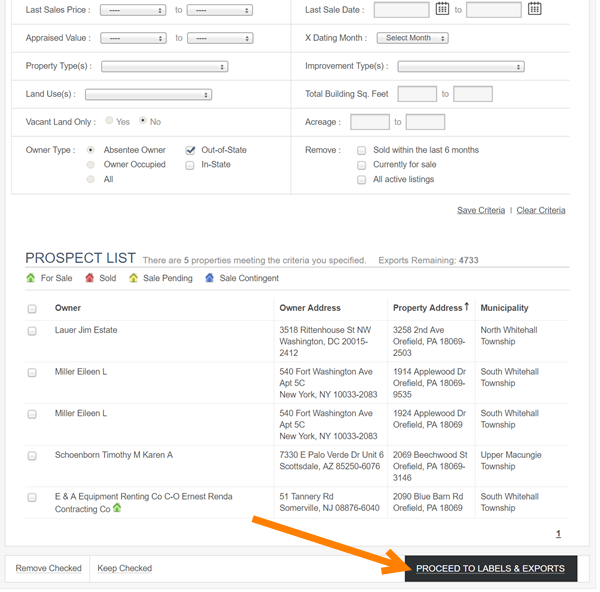Click the red Sold house legend icon
The width and height of the screenshot is (600, 592).
tap(90, 278)
